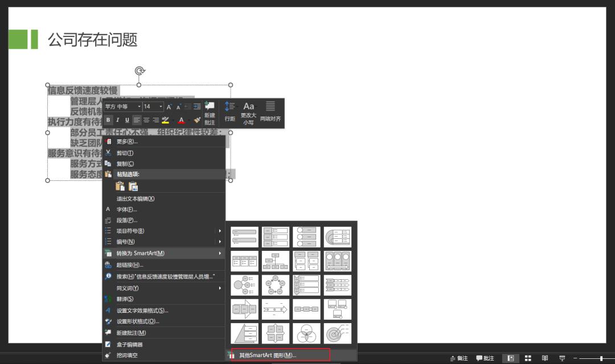Click the Copy (复制) icon in context menu

point(108,164)
